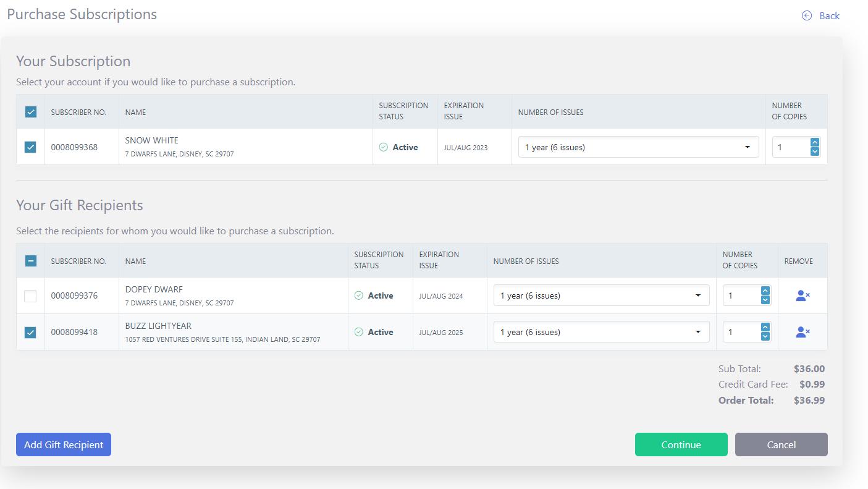Decrease number of copies for Snow White
Image resolution: width=868 pixels, height=489 pixels.
[814, 151]
